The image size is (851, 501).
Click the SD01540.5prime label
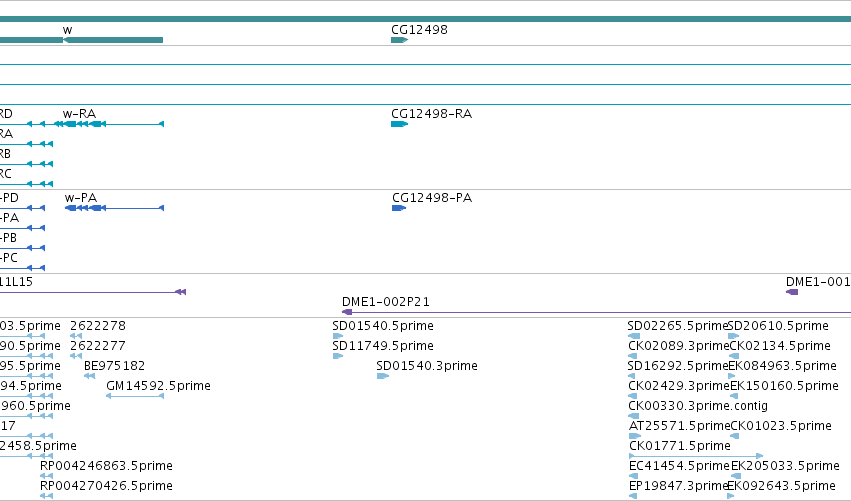tap(383, 326)
